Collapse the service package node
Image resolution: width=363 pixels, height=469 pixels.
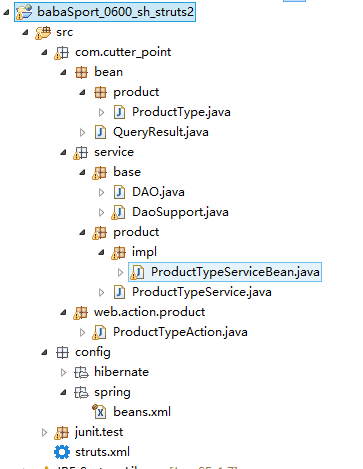click(x=63, y=152)
